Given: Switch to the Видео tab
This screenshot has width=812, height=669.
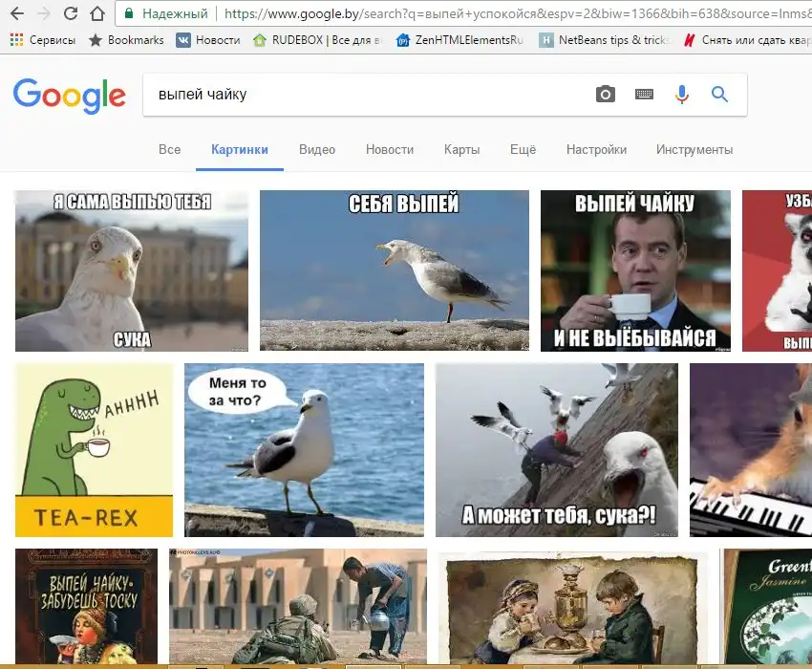Looking at the screenshot, I should pos(317,150).
